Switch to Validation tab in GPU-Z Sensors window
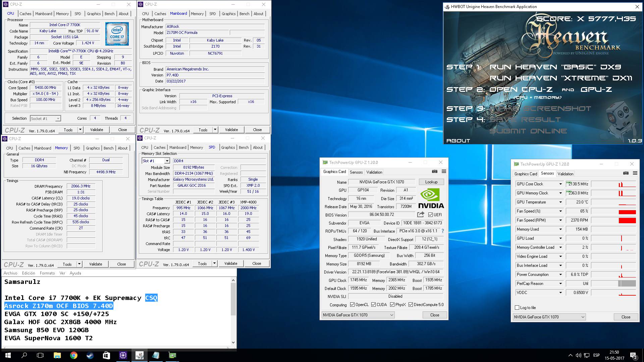This screenshot has height=362, width=644. 566,174
